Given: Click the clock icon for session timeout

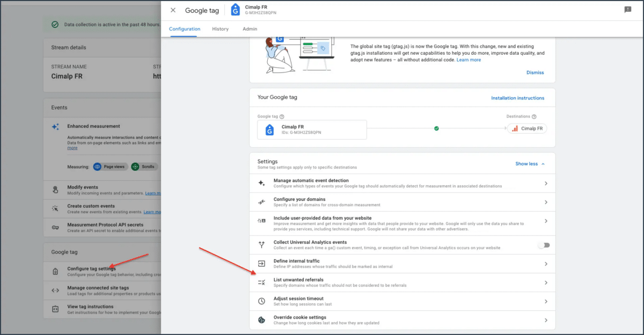Looking at the screenshot, I should click(261, 301).
